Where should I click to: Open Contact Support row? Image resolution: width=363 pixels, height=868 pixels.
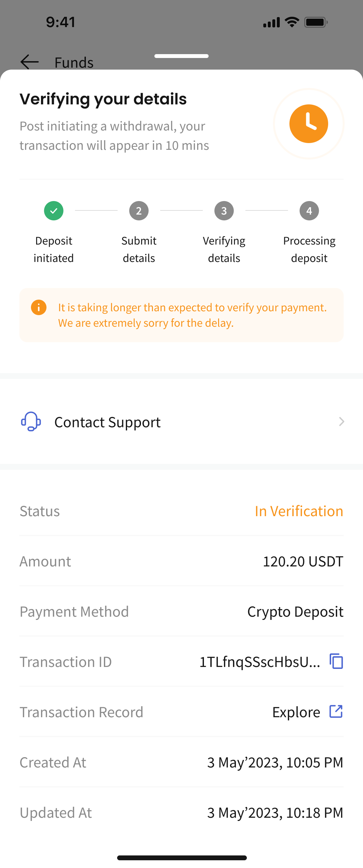(181, 421)
